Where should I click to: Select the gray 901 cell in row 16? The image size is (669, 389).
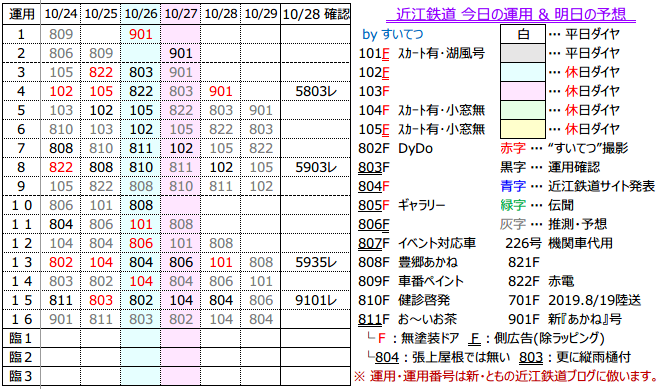coord(61,319)
